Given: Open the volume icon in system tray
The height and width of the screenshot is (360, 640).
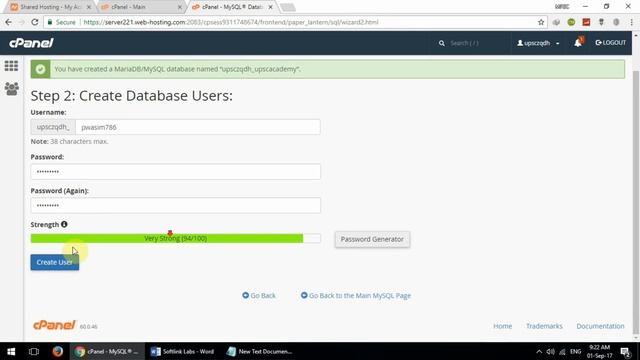Looking at the screenshot, I should click(551, 351).
